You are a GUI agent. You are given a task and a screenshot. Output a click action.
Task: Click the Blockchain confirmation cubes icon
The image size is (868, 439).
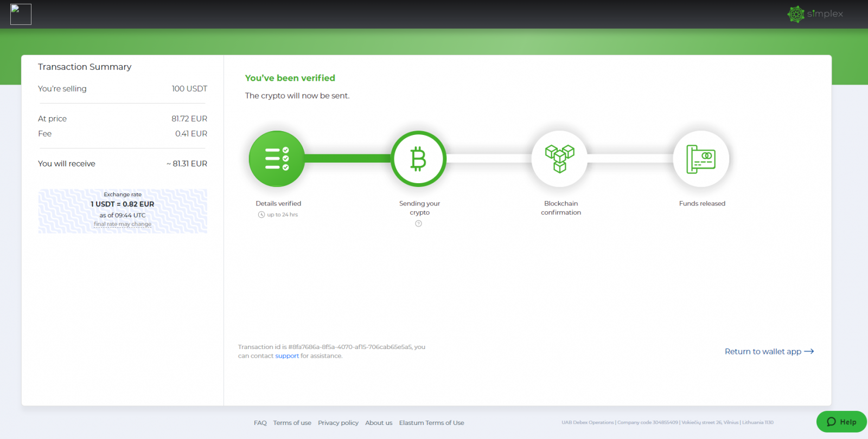[559, 159]
